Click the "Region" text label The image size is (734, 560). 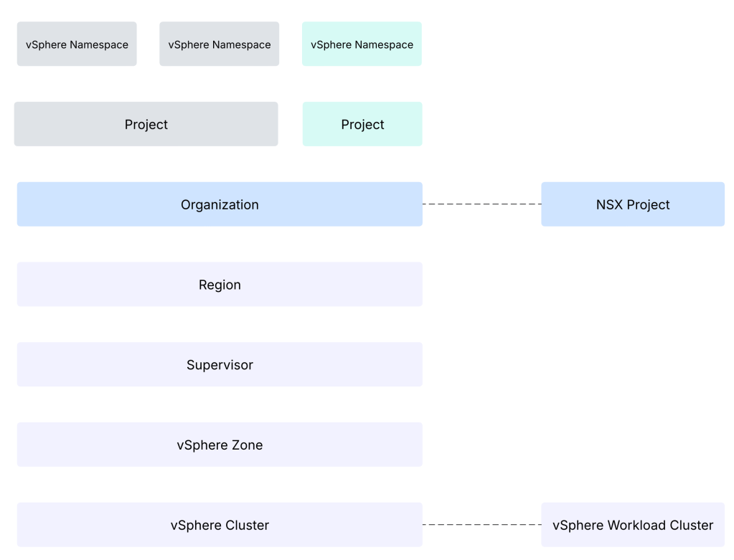[x=220, y=285]
